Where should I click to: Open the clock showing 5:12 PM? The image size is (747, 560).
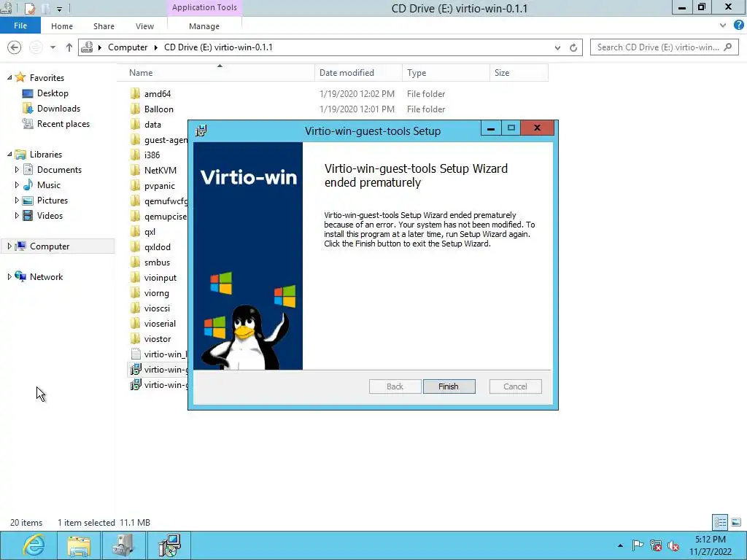(710, 545)
